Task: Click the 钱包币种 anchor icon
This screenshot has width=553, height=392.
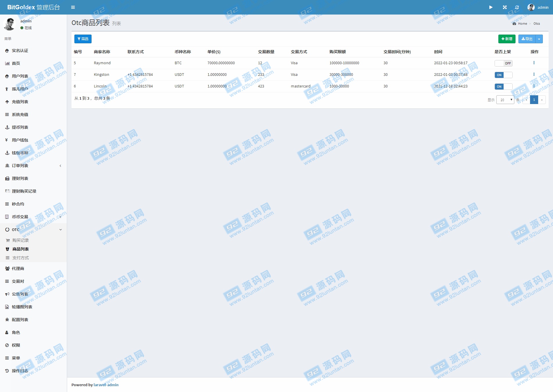Action: 7,153
